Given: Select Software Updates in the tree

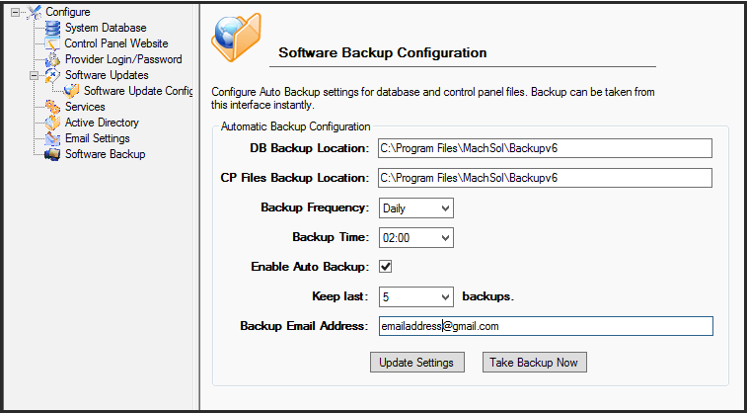Looking at the screenshot, I should [106, 75].
